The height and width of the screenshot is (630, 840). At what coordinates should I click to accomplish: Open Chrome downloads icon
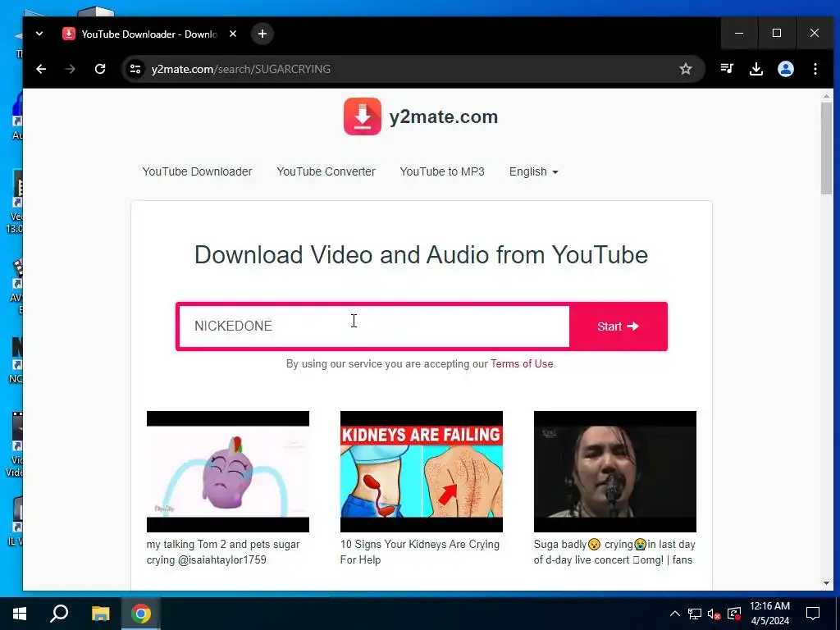pos(756,69)
